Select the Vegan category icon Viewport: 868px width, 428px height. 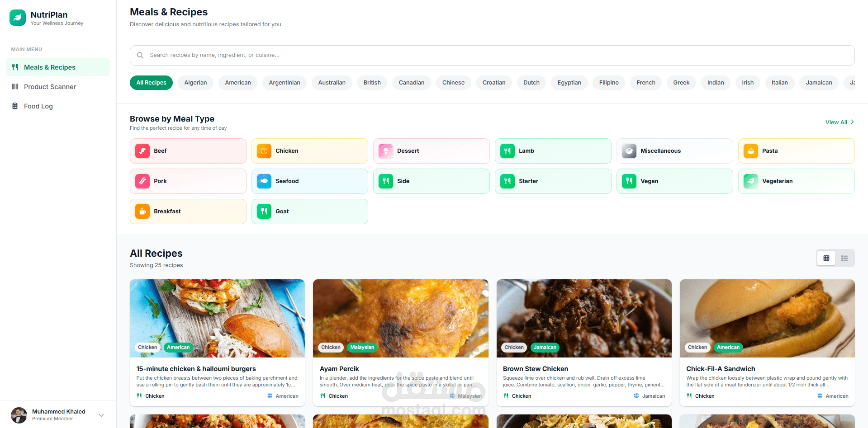629,181
